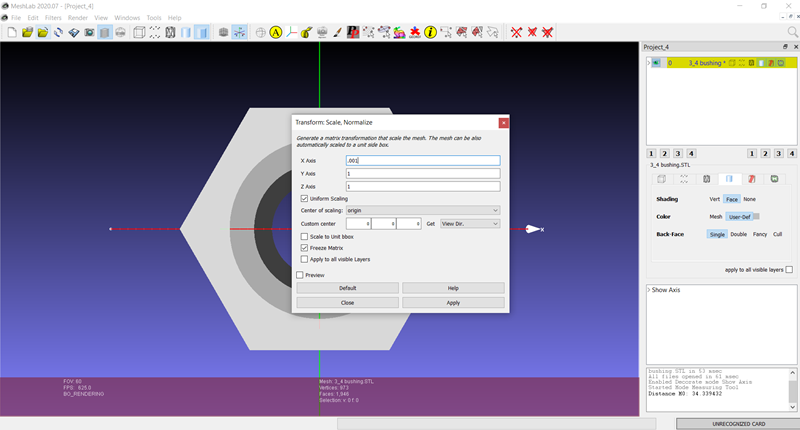
Task: Select the yellow 'A' Edit Referencing tool
Action: [276, 32]
